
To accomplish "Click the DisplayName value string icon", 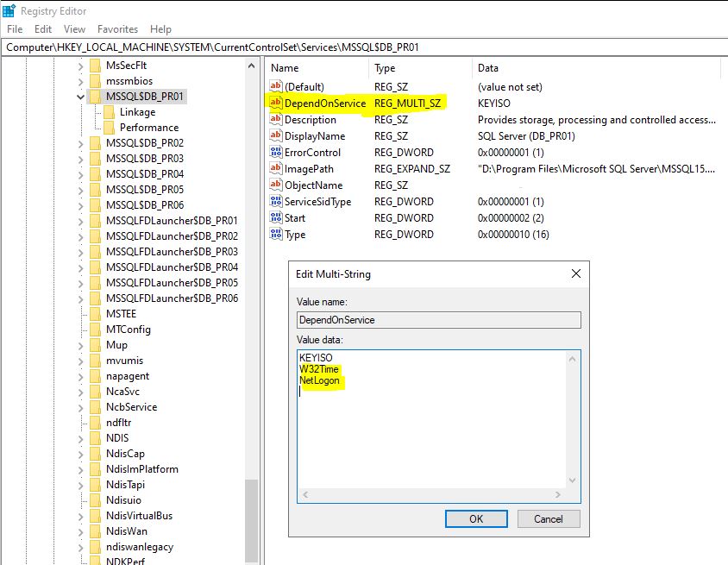I will 276,135.
